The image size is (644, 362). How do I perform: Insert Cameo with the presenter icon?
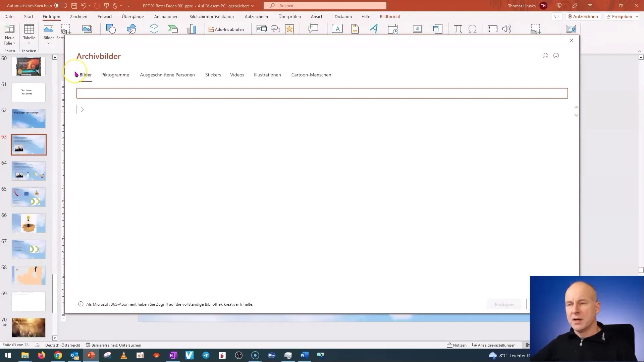pyautogui.click(x=571, y=29)
